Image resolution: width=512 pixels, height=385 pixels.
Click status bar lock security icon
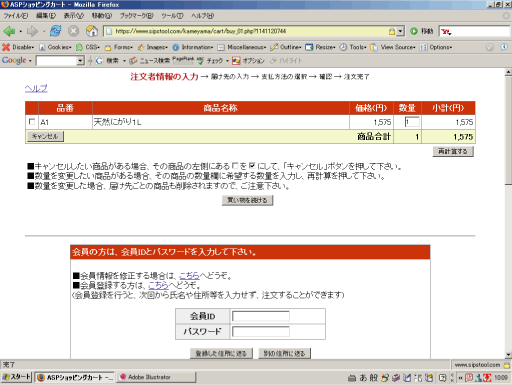(507, 365)
